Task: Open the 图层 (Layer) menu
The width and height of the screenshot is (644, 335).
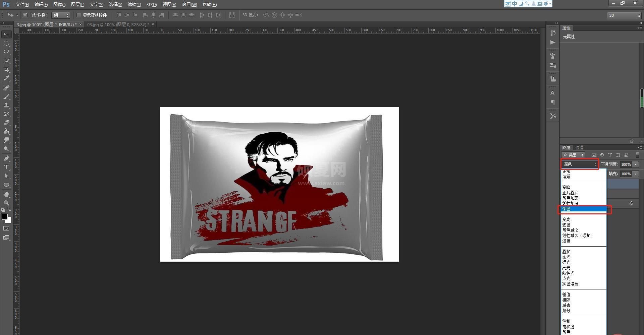Action: click(x=77, y=4)
